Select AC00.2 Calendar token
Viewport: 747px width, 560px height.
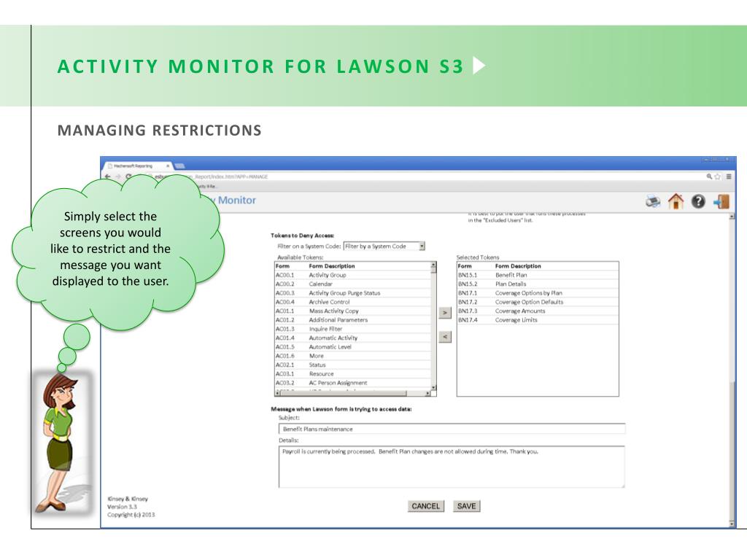[x=352, y=284]
